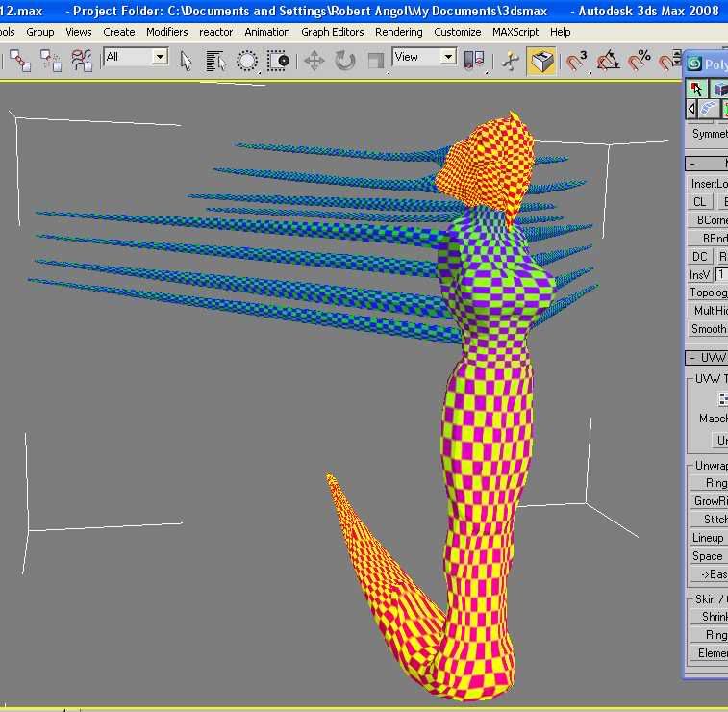The width and height of the screenshot is (728, 712).
Task: Activate the Select and Rotate tool
Action: pyautogui.click(x=345, y=61)
